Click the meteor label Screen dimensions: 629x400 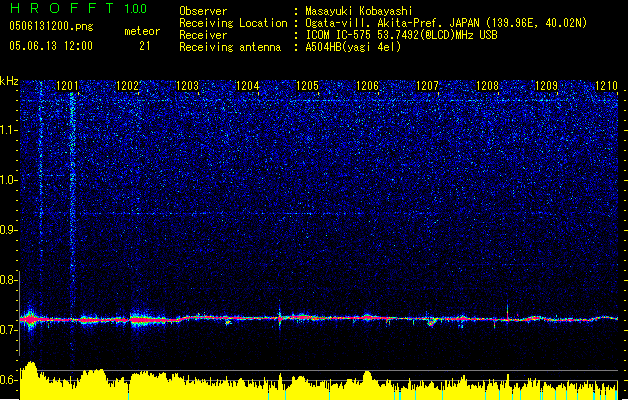click(x=142, y=31)
